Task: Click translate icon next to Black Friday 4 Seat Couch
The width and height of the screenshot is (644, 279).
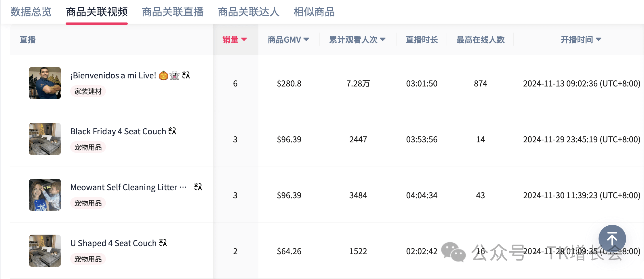Action: point(172,131)
